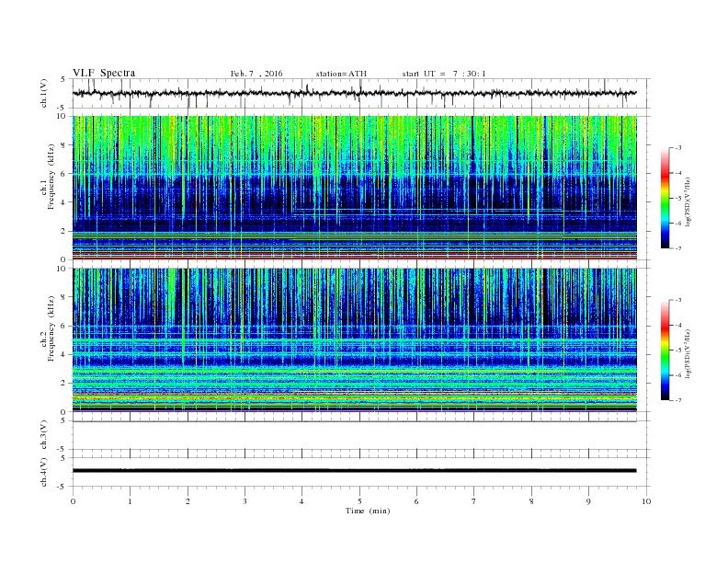Click the 'start UT = 7:30:1' text

click(444, 74)
